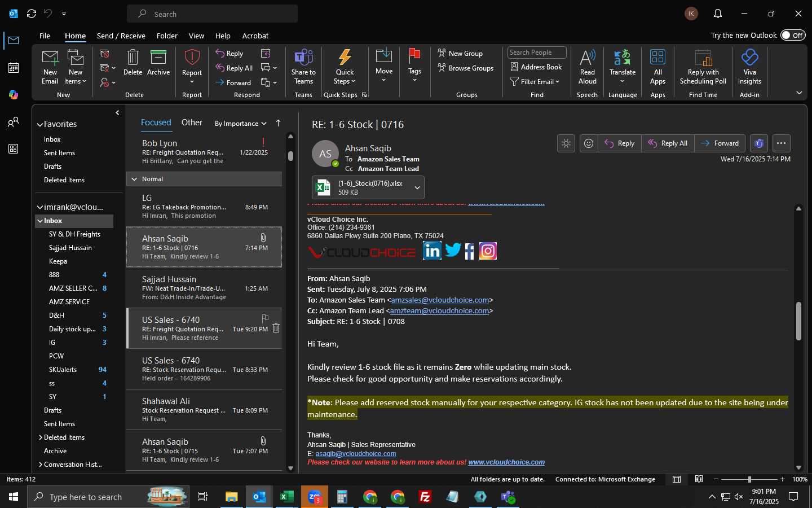Delete the selected message
The image size is (812, 508).
133,62
